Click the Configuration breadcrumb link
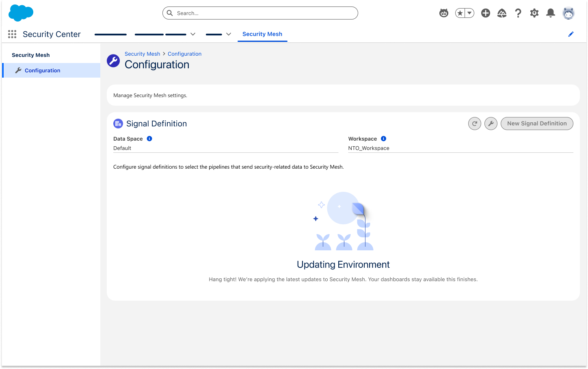The height and width of the screenshot is (369, 588). point(185,54)
